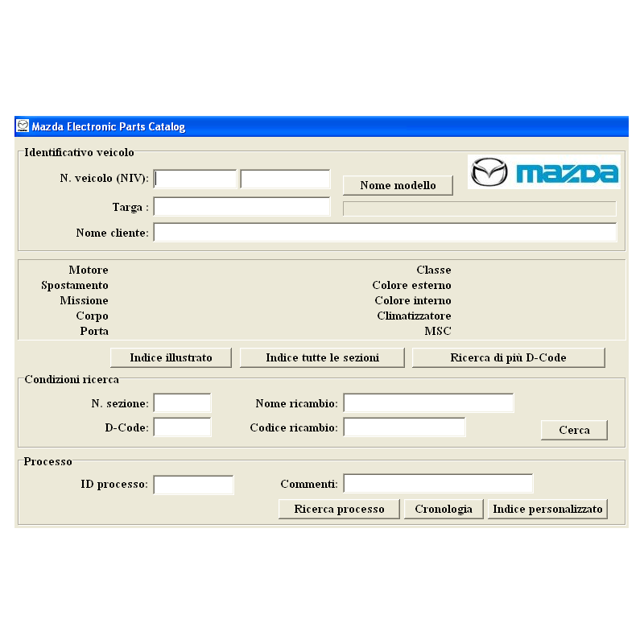The width and height of the screenshot is (644, 644).
Task: Click the Identificativo veicolo group heading
Action: 79,152
